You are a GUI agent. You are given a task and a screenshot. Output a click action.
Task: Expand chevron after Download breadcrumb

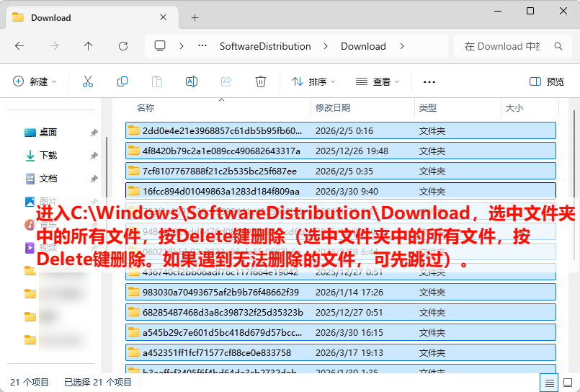[x=402, y=46]
